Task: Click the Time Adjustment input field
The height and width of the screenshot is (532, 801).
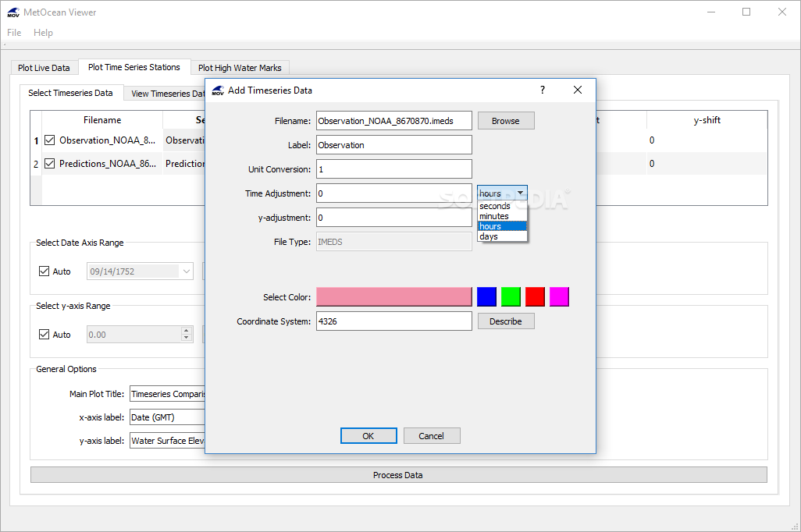Action: click(393, 193)
